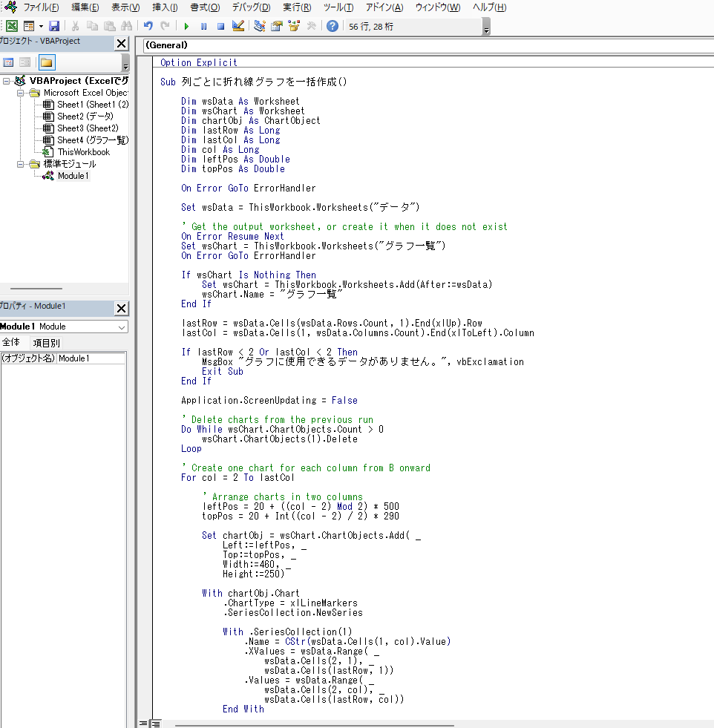Open the アドイン menu
The width and height of the screenshot is (714, 728).
[384, 7]
